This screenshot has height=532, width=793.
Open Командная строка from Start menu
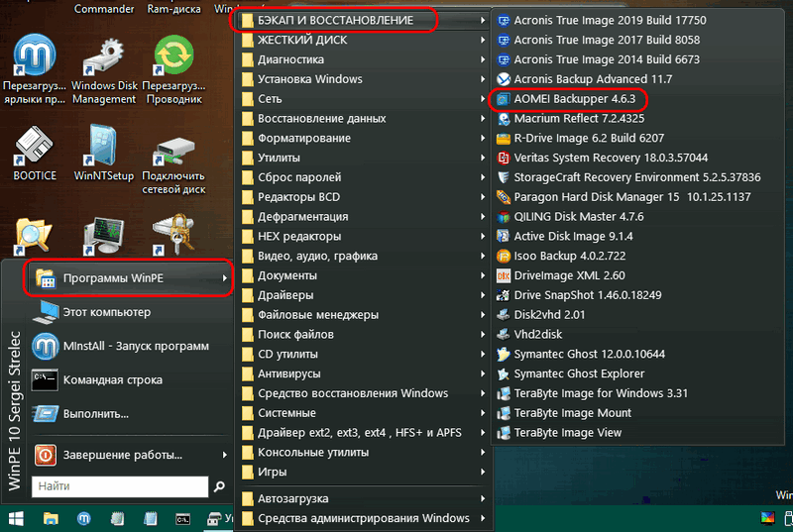click(130, 379)
